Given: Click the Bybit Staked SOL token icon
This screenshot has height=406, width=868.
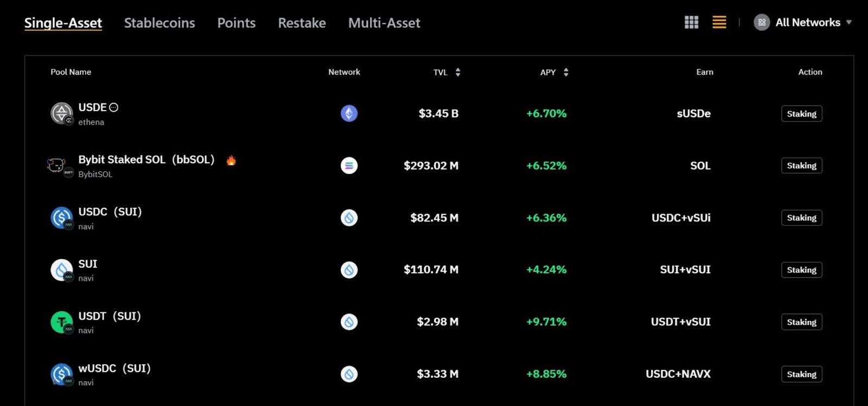Looking at the screenshot, I should 59,166.
